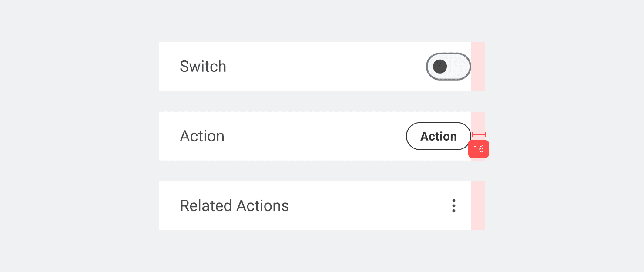
Task: Click the dark knob of the switch
Action: (x=440, y=67)
